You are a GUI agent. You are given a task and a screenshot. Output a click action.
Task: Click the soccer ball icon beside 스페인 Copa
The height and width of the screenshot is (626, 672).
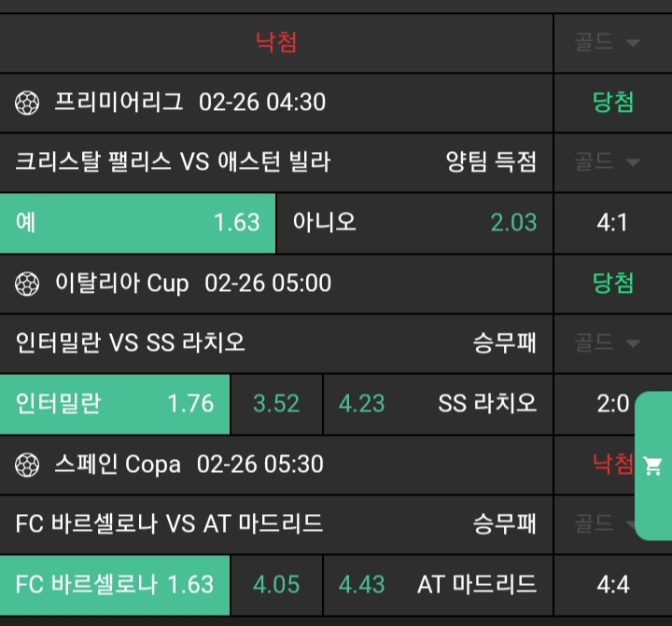27,464
